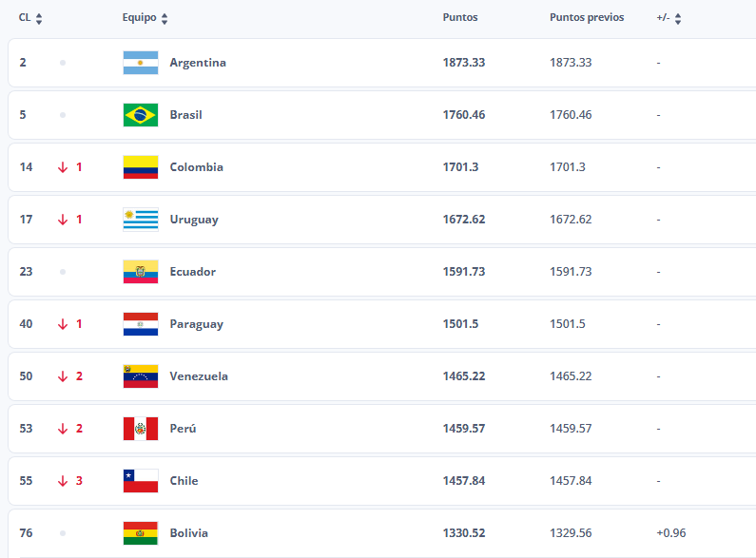
Task: Open the Venezuela team name link
Action: (199, 376)
